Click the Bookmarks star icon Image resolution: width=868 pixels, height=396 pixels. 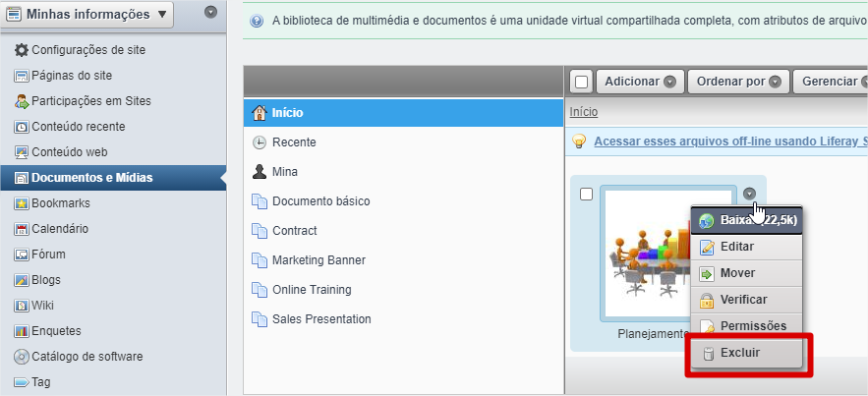[22, 203]
